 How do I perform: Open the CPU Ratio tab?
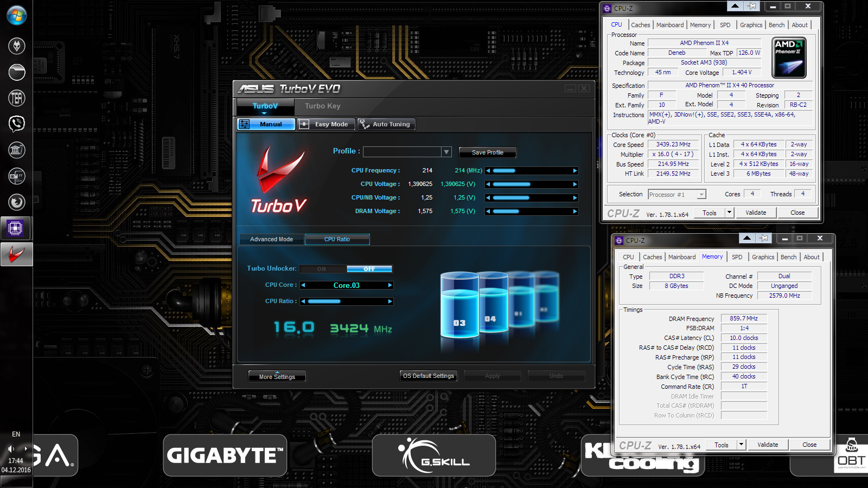(x=337, y=239)
